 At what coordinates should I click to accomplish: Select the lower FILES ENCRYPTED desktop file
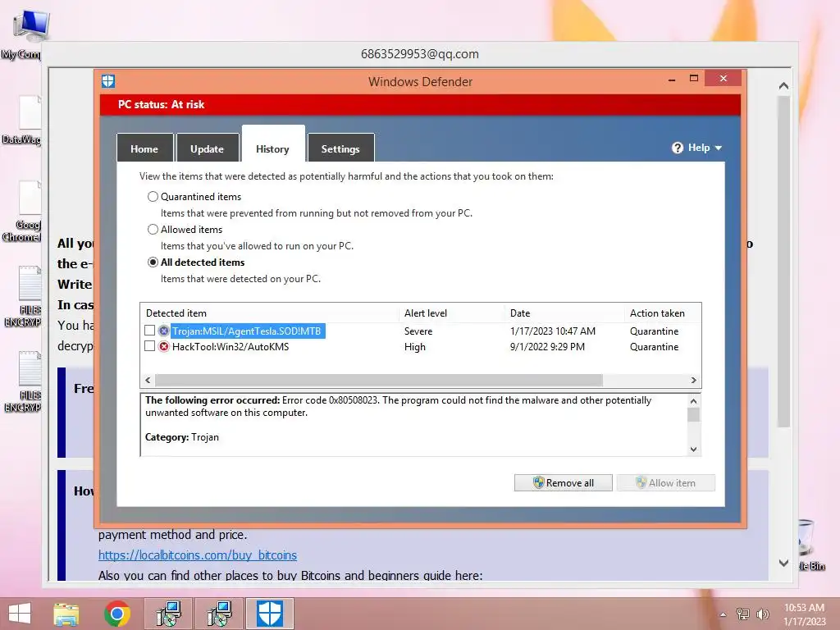pos(30,370)
